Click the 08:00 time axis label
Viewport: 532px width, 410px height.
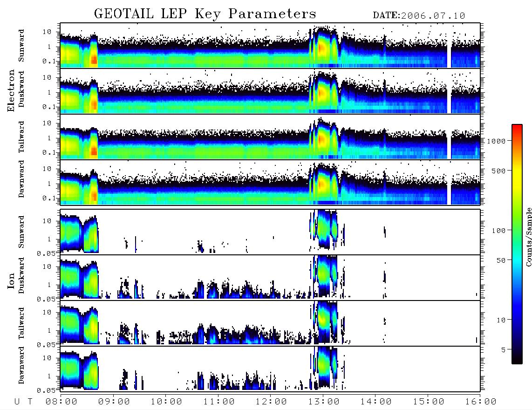coord(61,402)
